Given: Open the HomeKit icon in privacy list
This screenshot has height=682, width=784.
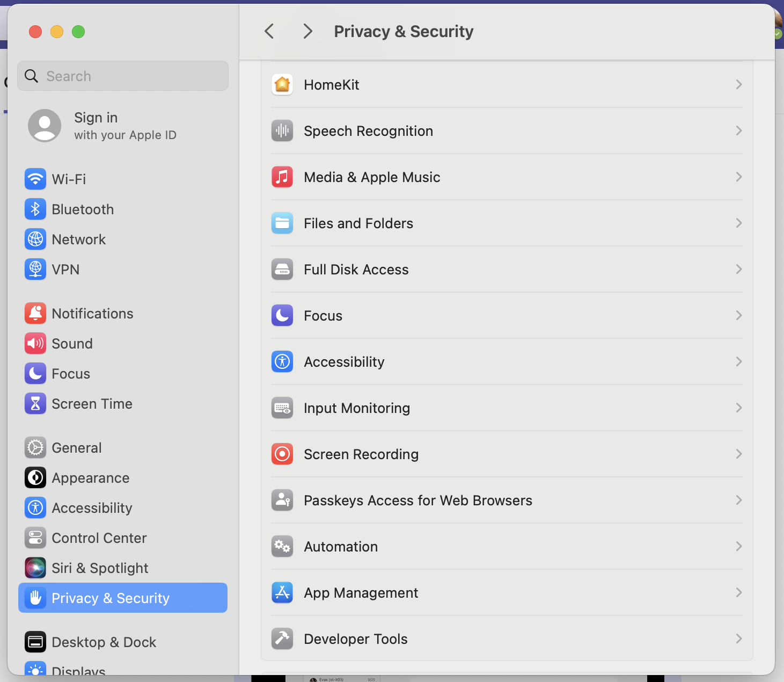Looking at the screenshot, I should pyautogui.click(x=282, y=85).
